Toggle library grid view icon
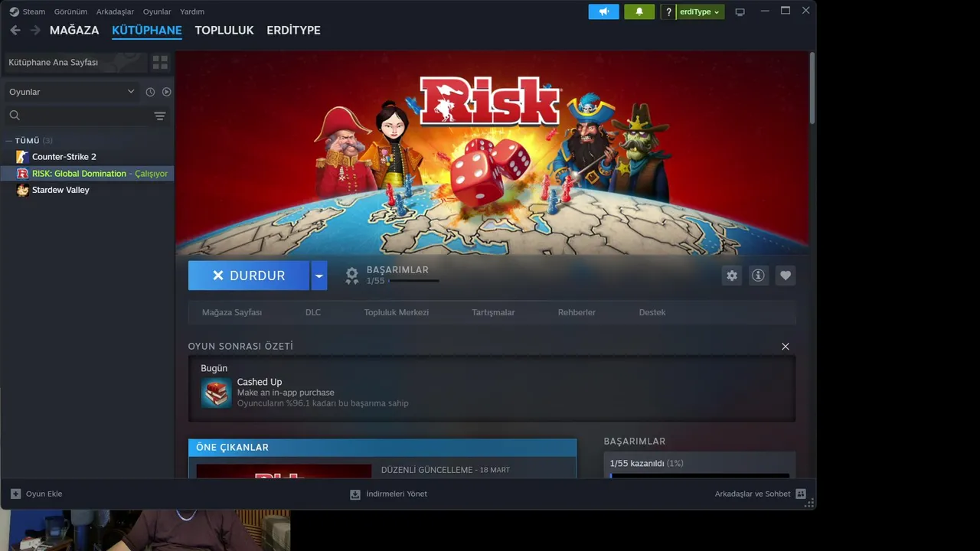 (160, 62)
